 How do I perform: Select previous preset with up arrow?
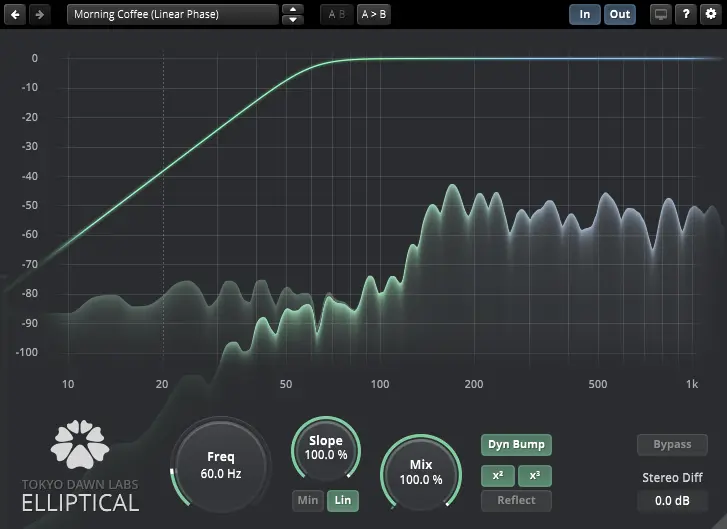pos(293,9)
